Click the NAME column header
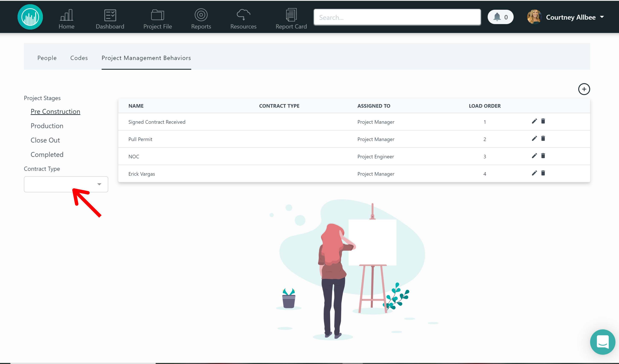This screenshot has height=364, width=619. tap(136, 106)
